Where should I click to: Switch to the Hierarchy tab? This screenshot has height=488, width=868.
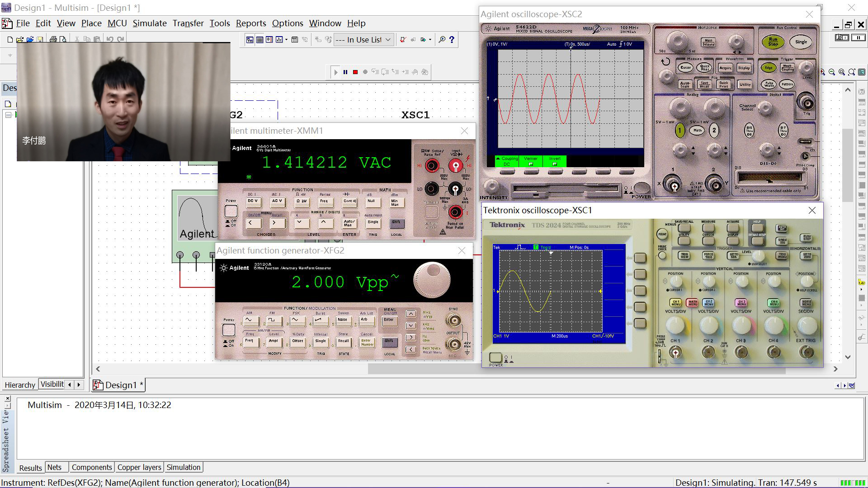[x=20, y=385]
